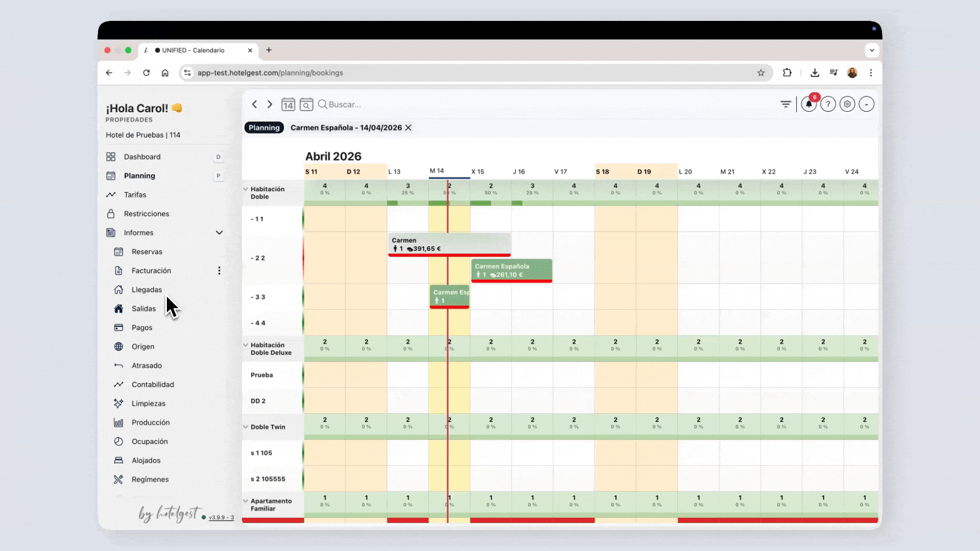Go back in browser history
This screenshot has height=551, width=980.
pos(109,73)
